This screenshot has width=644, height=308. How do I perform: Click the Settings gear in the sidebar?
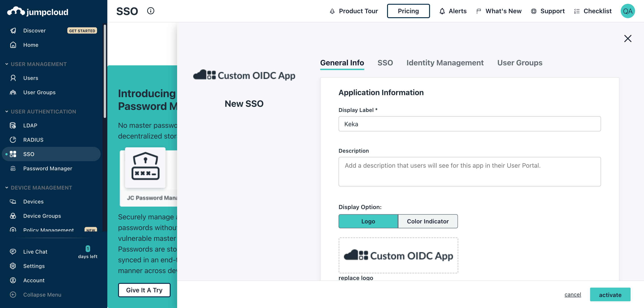[x=13, y=266]
